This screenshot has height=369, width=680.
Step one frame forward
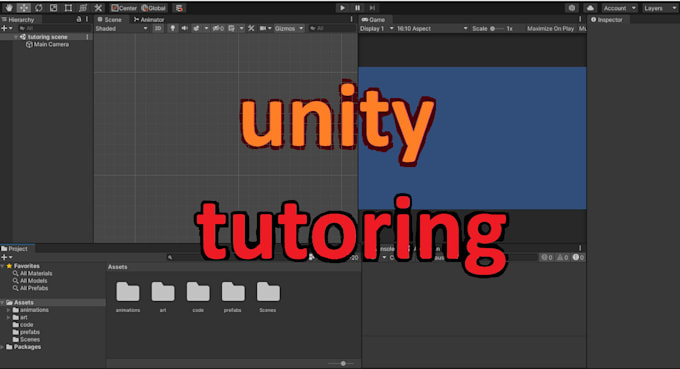pos(372,8)
